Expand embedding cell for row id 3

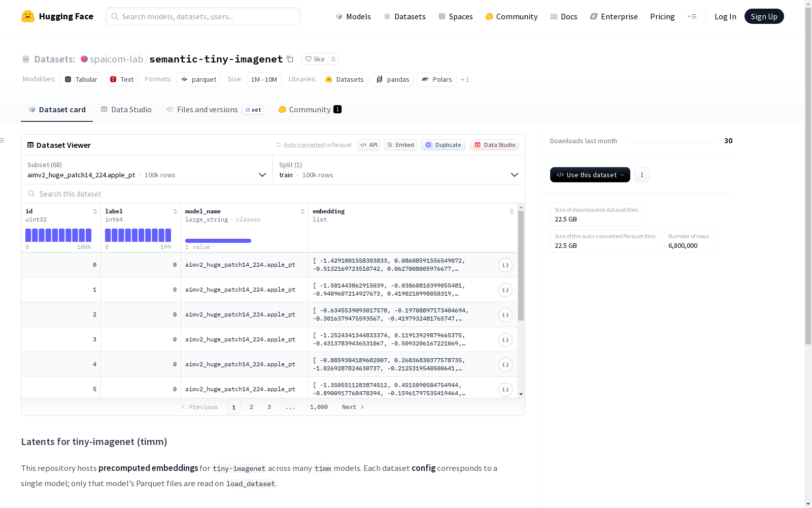[x=505, y=340]
